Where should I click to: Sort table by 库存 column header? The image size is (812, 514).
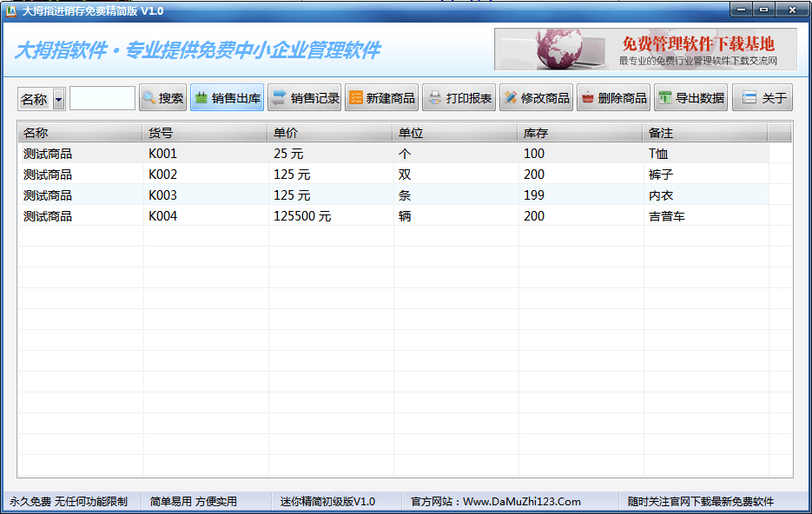click(x=579, y=133)
